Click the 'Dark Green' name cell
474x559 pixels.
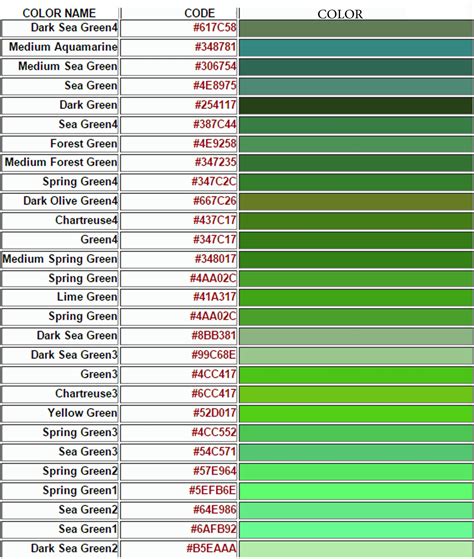point(60,106)
